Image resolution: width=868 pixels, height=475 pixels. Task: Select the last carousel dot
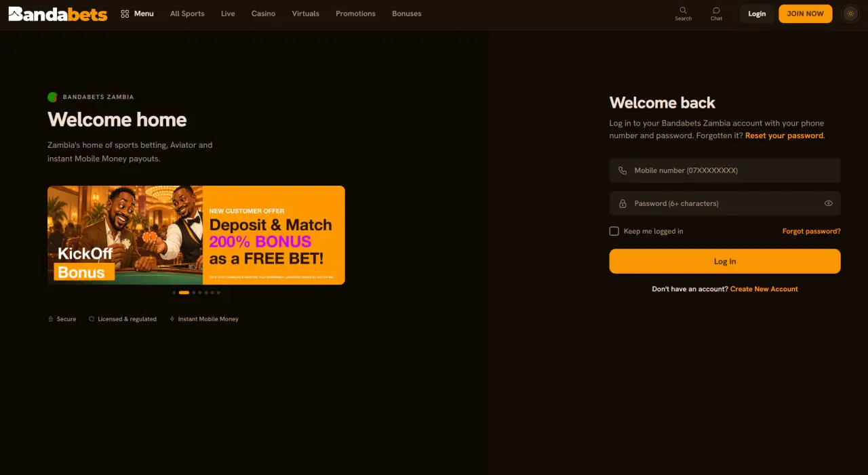point(218,293)
